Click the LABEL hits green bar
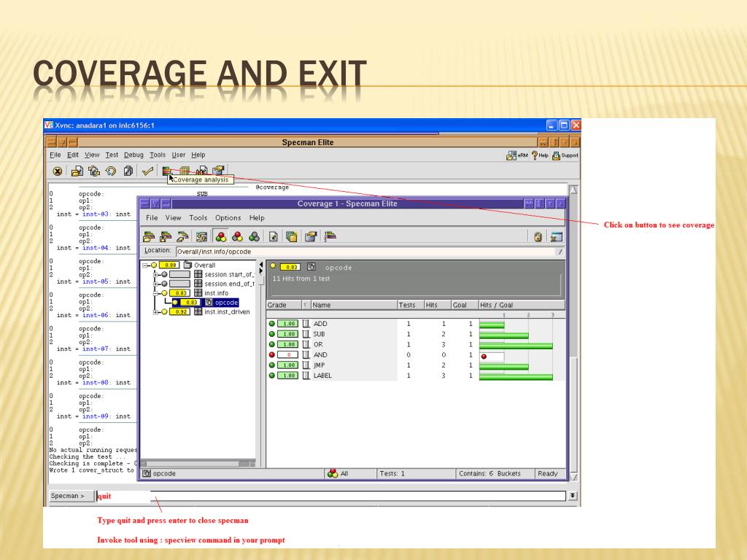This screenshot has width=747, height=560. [x=516, y=376]
